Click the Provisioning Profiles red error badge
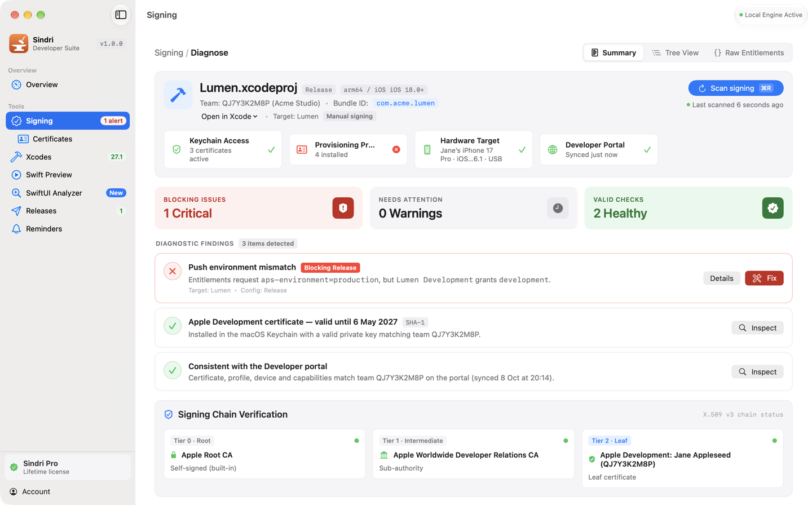 pos(396,149)
